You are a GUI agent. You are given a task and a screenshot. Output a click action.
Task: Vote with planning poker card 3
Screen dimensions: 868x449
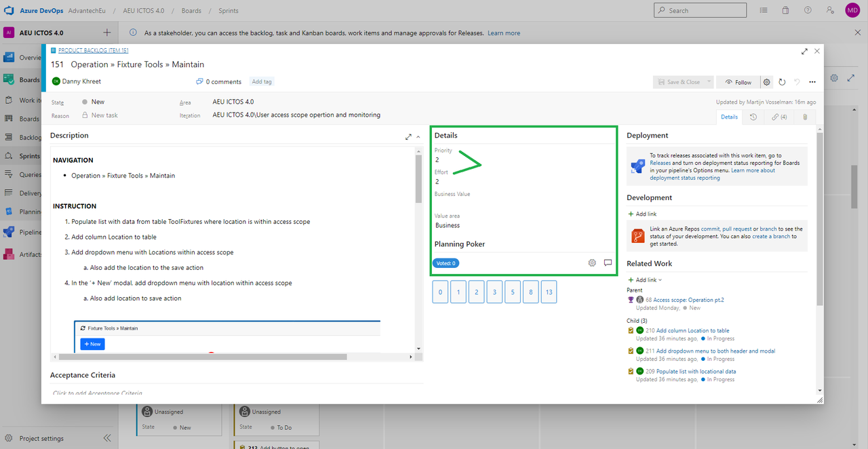494,292
